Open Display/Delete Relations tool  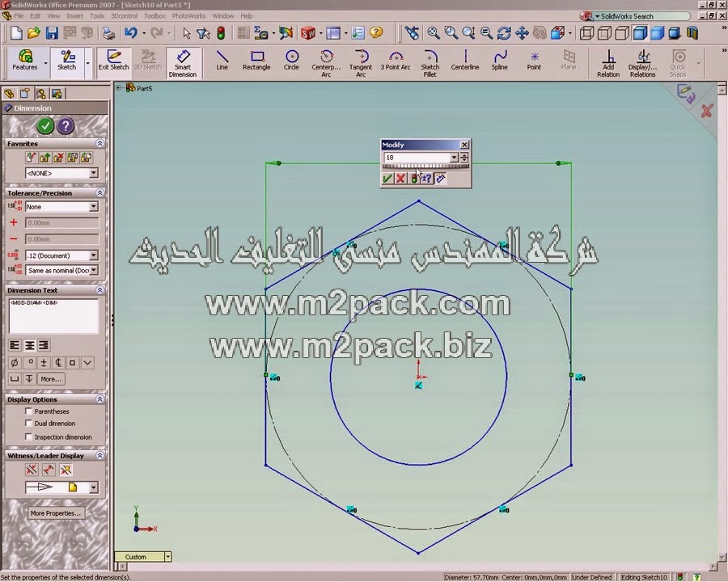[642, 63]
